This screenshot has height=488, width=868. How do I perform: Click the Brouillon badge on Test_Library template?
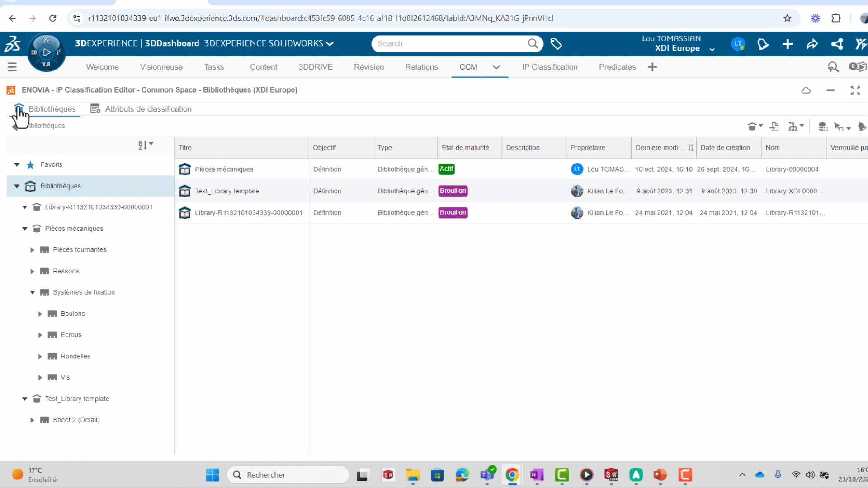(x=453, y=191)
